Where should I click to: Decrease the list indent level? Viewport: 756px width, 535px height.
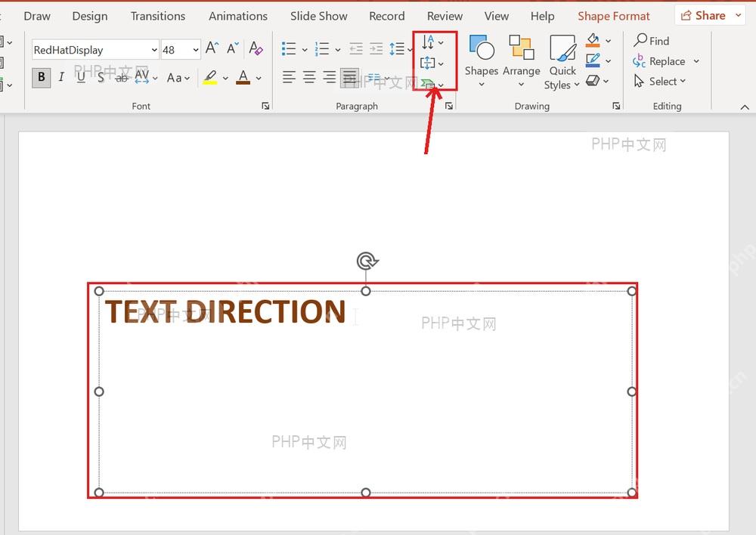click(356, 48)
